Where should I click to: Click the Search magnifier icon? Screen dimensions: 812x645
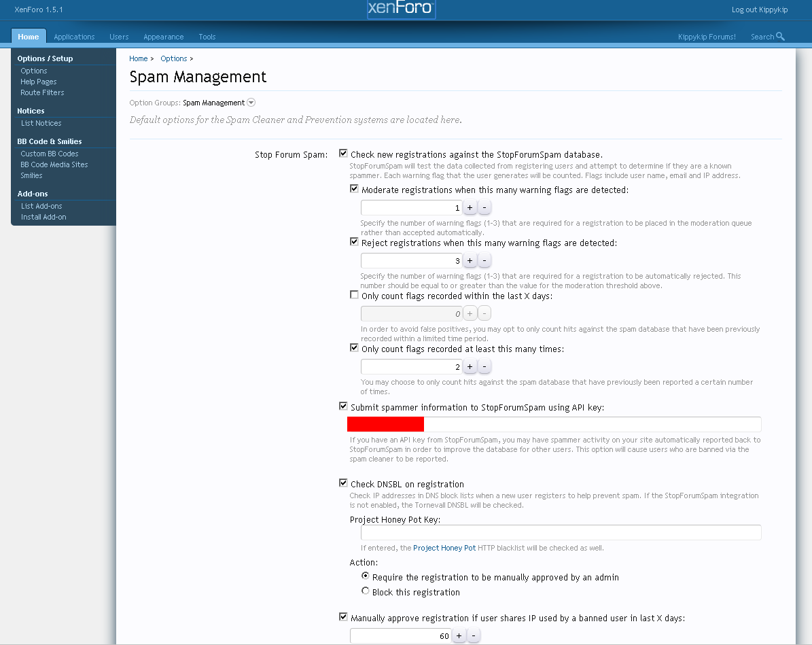pyautogui.click(x=780, y=37)
